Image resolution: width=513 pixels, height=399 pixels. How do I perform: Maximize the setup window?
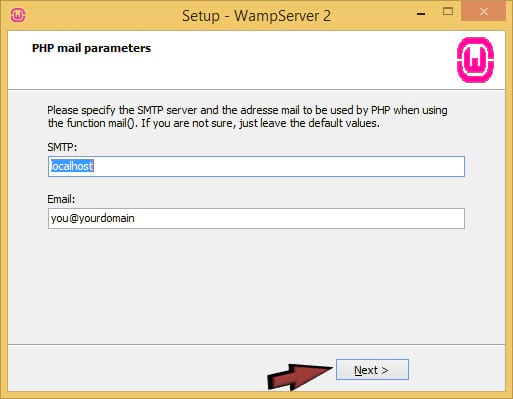pyautogui.click(x=448, y=12)
